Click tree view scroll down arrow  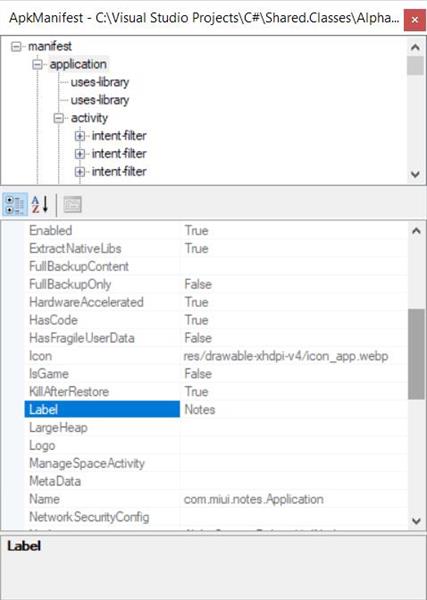pos(416,174)
